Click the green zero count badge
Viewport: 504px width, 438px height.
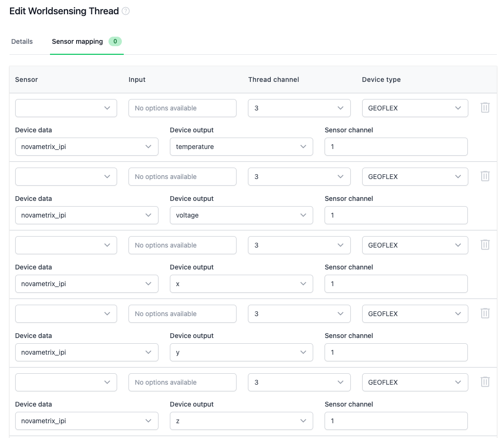[115, 41]
